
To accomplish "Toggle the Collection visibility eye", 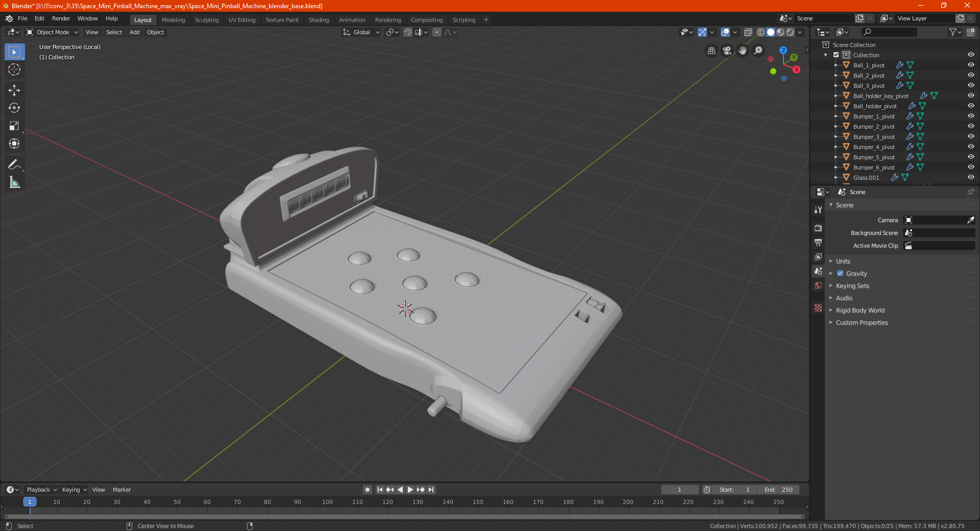I will tap(971, 55).
